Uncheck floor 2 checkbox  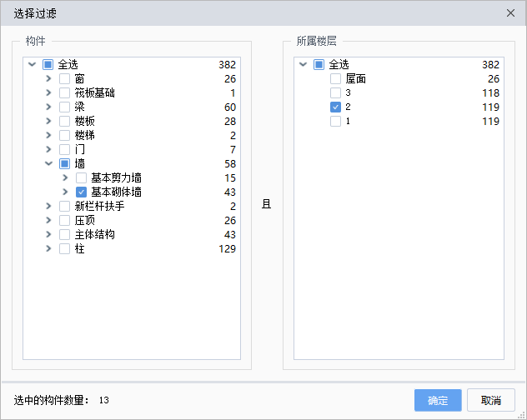tap(335, 107)
